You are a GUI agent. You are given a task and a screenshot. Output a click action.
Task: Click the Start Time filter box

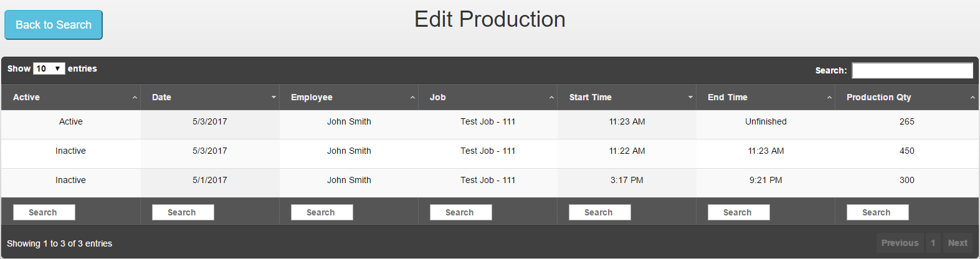600,212
